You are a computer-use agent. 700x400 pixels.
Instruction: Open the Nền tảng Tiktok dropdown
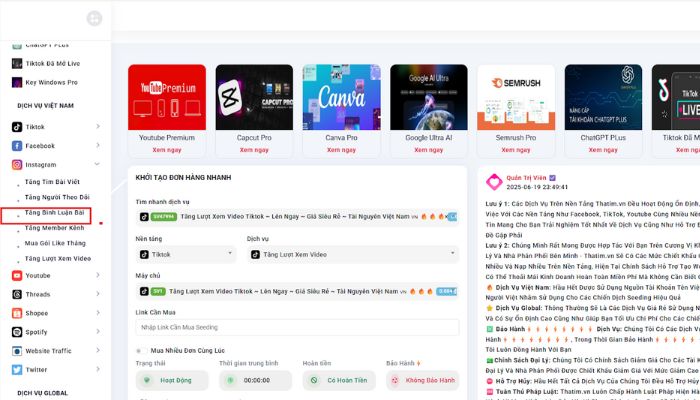(x=186, y=254)
